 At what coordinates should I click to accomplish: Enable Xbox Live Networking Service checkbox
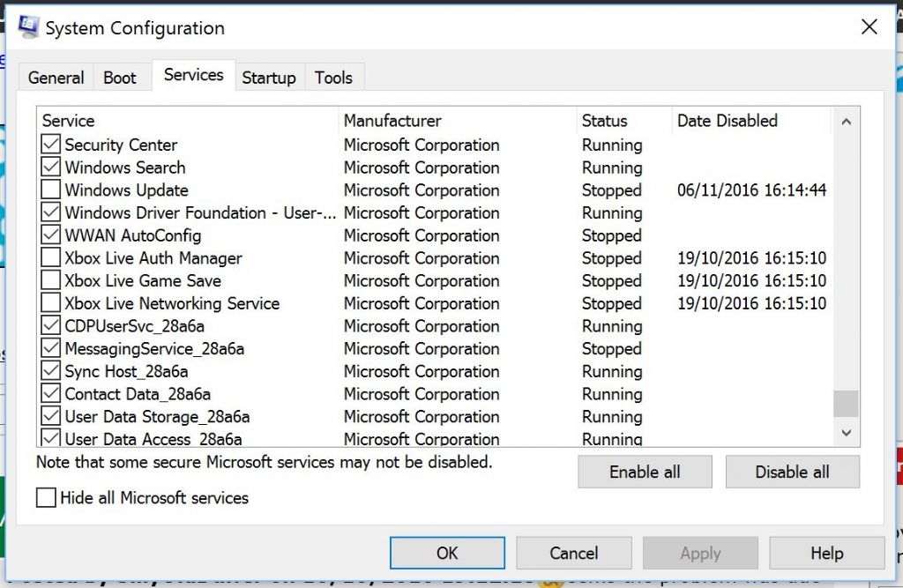(x=50, y=303)
